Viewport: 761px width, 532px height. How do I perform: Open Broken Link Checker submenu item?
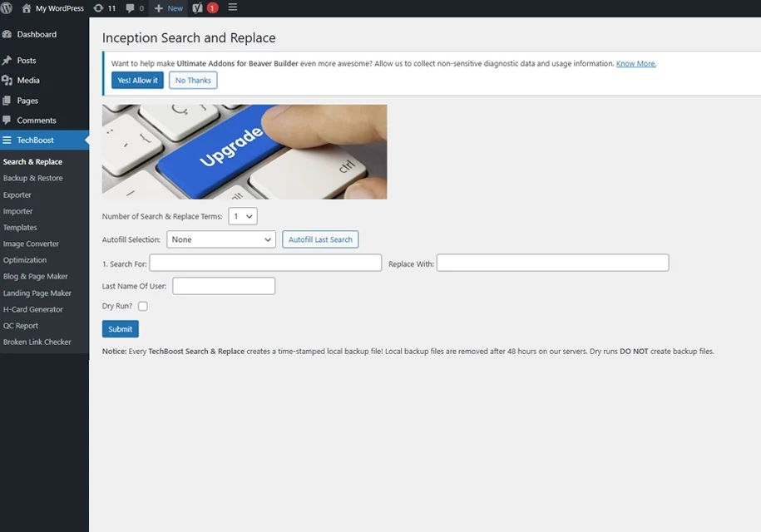tap(37, 342)
